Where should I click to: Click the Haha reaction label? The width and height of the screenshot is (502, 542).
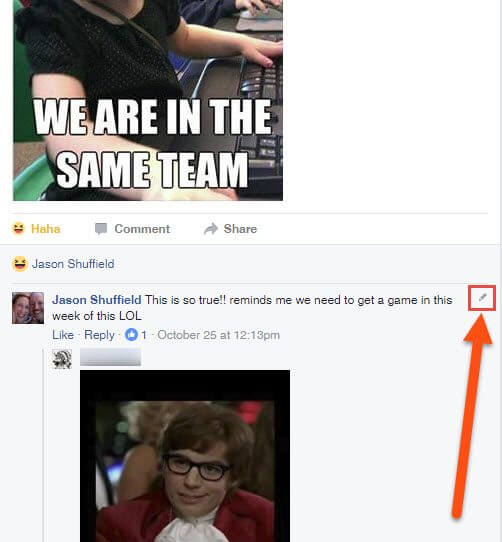pyautogui.click(x=46, y=229)
